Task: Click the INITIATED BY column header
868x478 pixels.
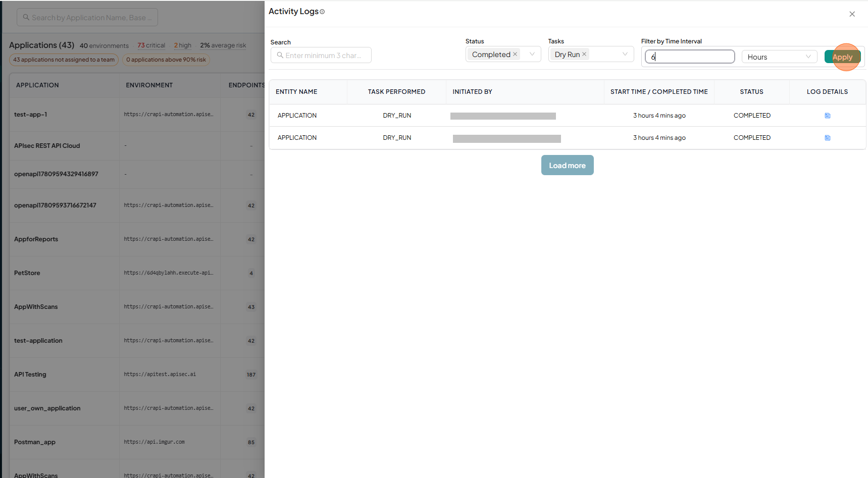Action: [472, 92]
